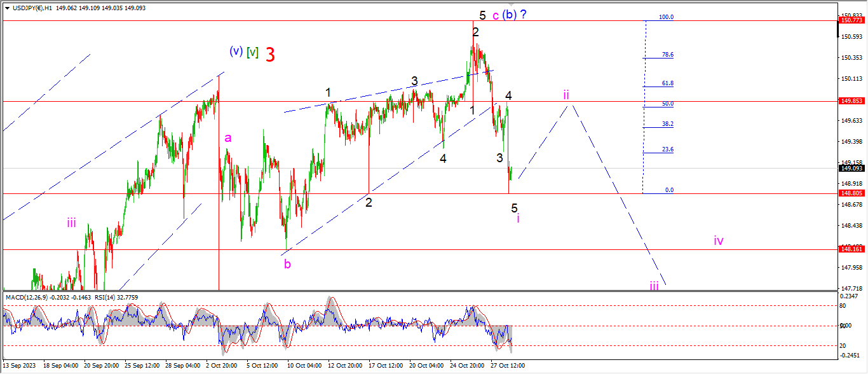
Task: Click the magenta wave iv label
Action: click(718, 240)
